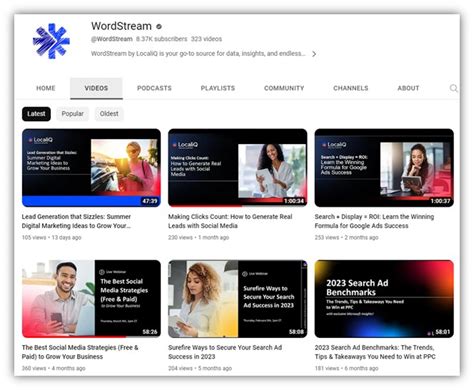Click the 47:39 duration badge
The image size is (474, 390).
click(x=150, y=201)
